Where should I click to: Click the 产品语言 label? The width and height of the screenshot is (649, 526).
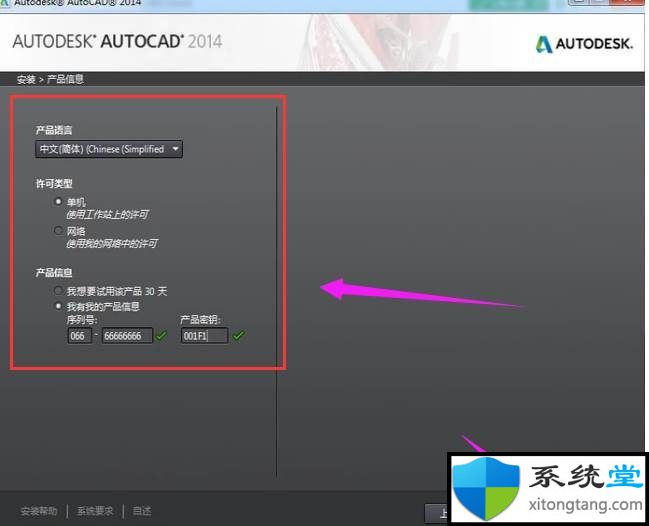tap(54, 130)
